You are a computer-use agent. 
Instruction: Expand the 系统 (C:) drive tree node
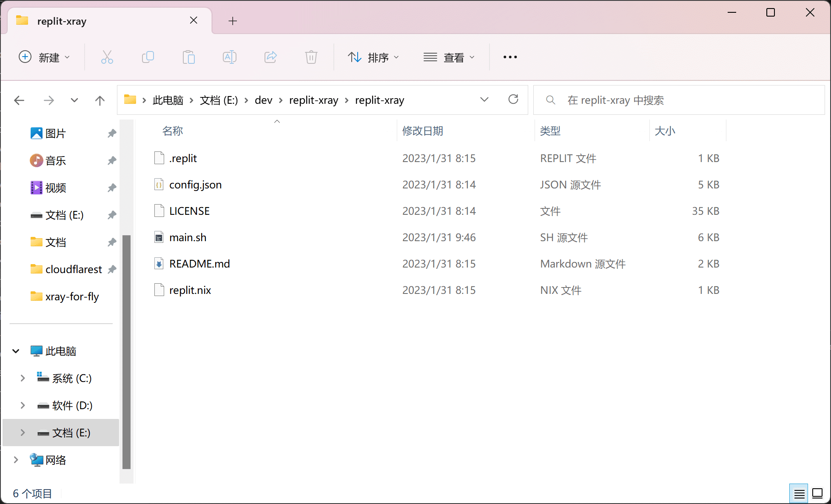coord(23,378)
